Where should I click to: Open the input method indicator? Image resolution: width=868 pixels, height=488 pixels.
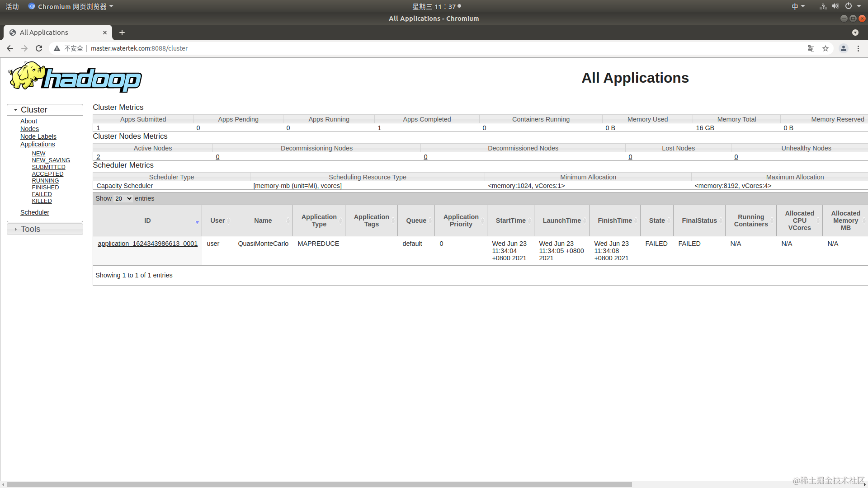[798, 6]
